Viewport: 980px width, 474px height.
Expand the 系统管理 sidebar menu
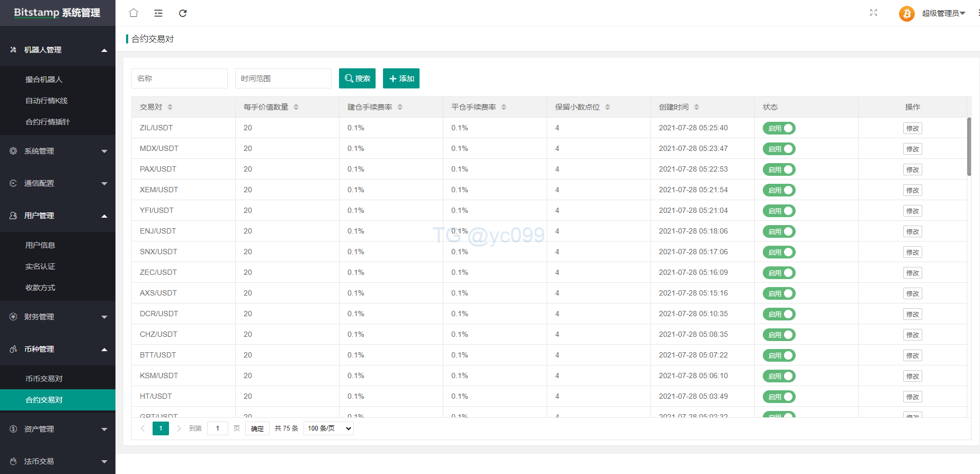[x=58, y=151]
